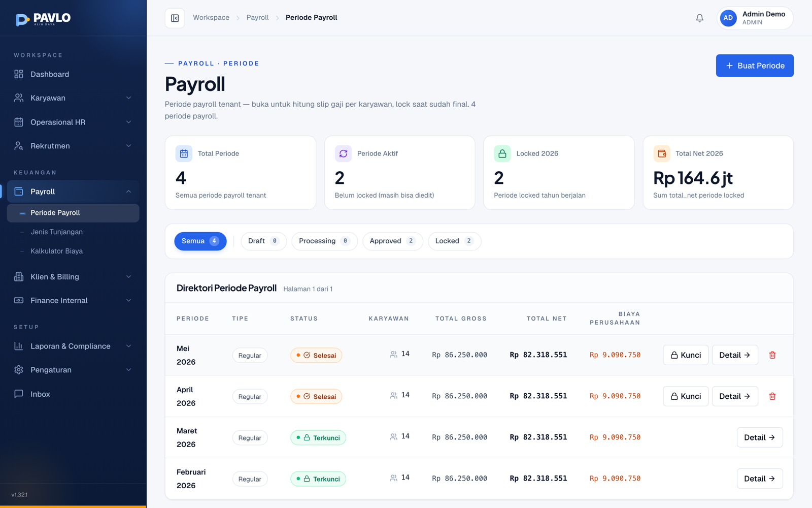The image size is (812, 508).
Task: Click the employee icon in Mei 2026 row
Action: (x=393, y=355)
